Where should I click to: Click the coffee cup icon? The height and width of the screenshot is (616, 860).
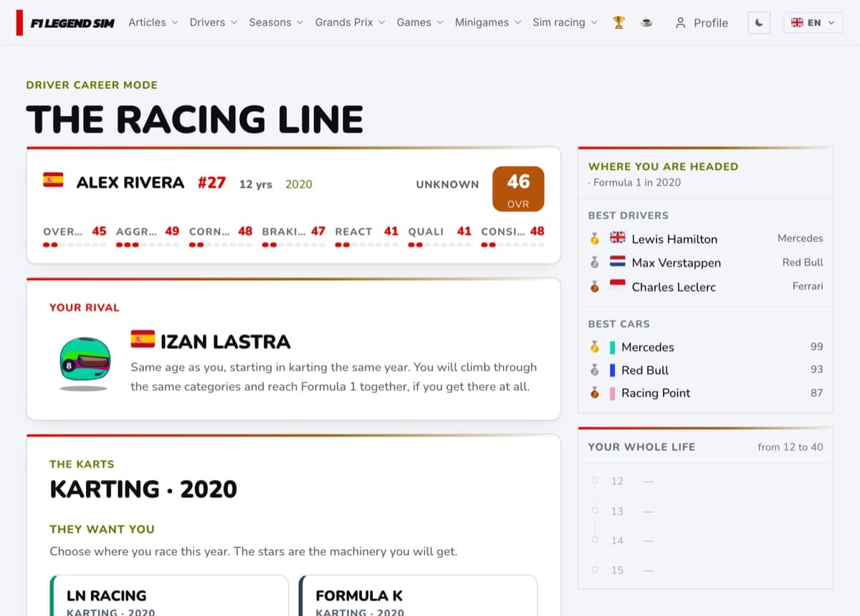point(646,22)
